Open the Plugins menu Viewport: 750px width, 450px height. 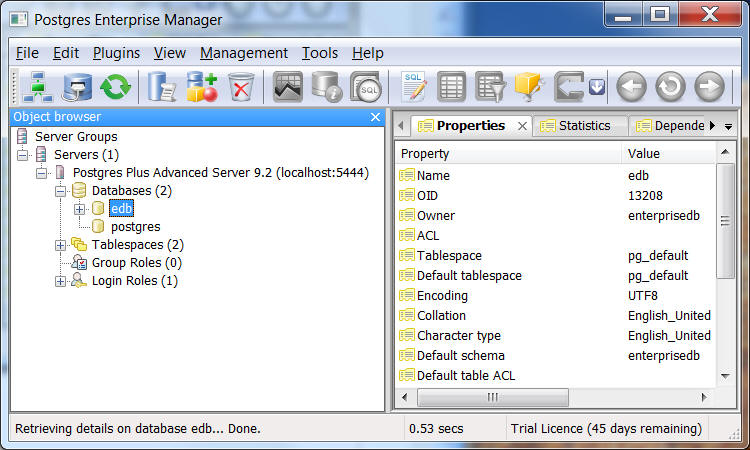[x=116, y=53]
